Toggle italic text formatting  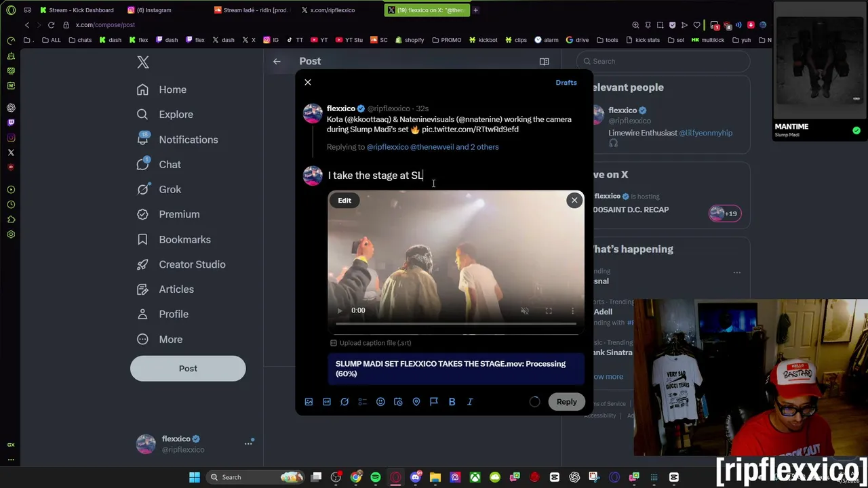coord(470,402)
